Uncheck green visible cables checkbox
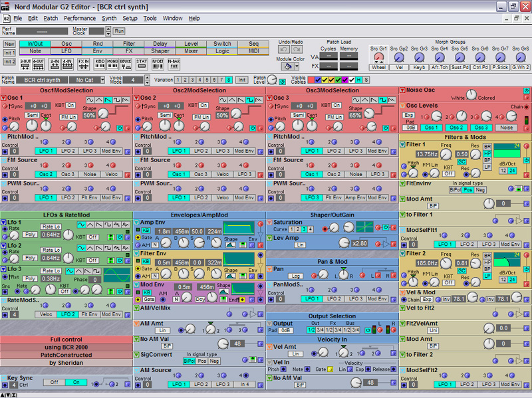The width and height of the screenshot is (532, 398). click(x=338, y=80)
